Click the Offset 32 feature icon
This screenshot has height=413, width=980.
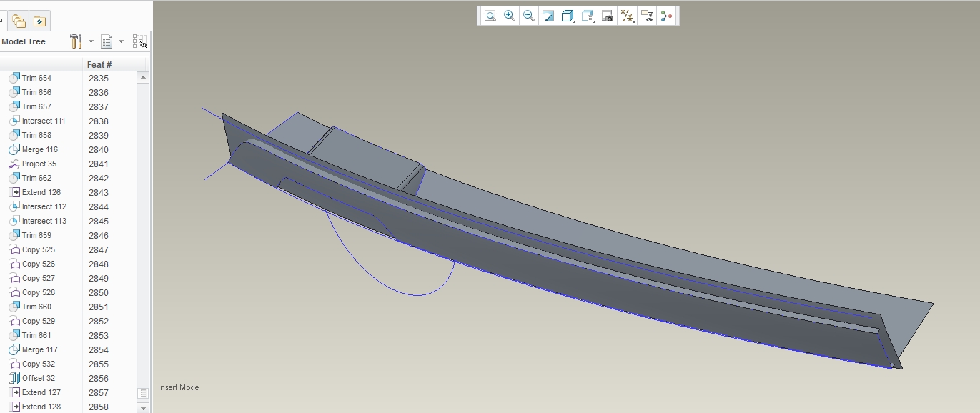[14, 378]
